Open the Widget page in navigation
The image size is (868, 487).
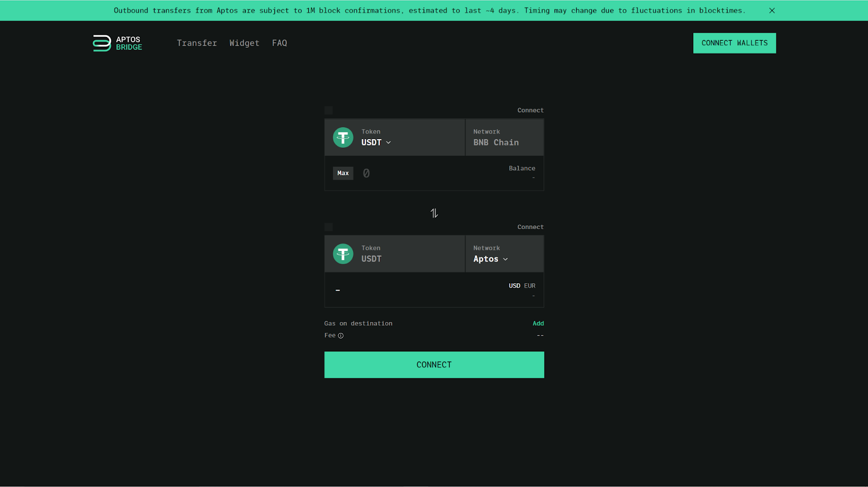pyautogui.click(x=244, y=43)
